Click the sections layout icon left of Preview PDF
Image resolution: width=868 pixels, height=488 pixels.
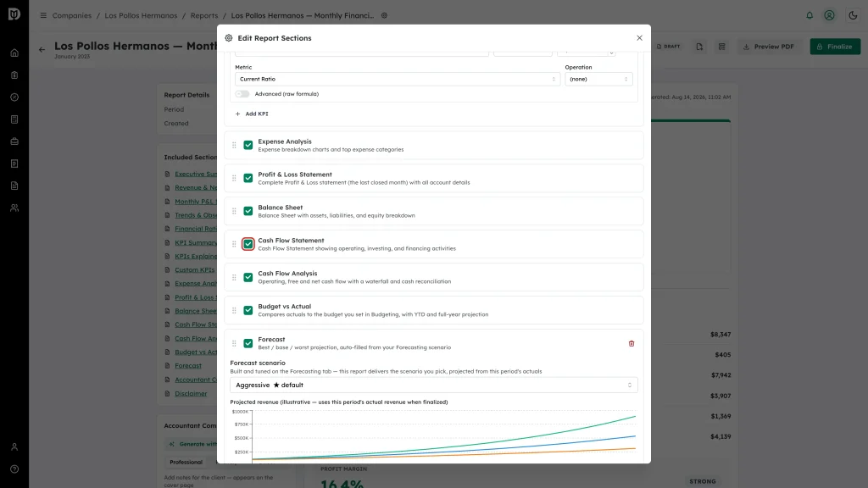pos(722,47)
